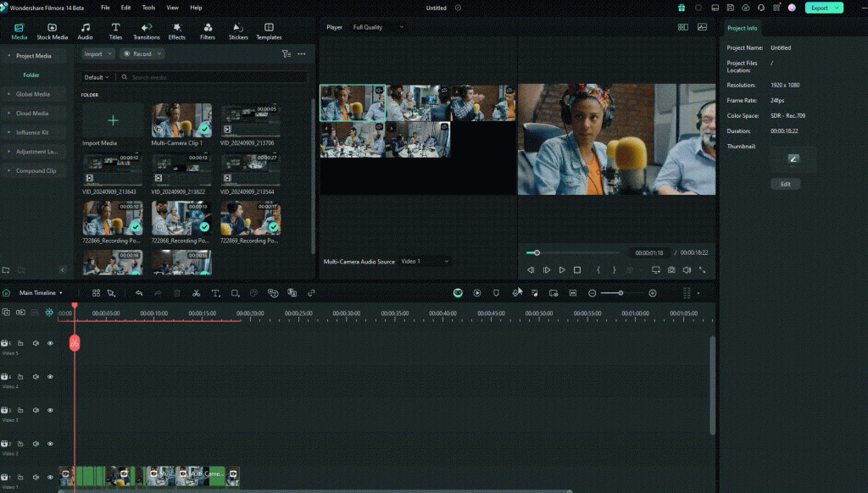Open Multi-Camera Audio Source Video 1 dropdown

point(424,261)
